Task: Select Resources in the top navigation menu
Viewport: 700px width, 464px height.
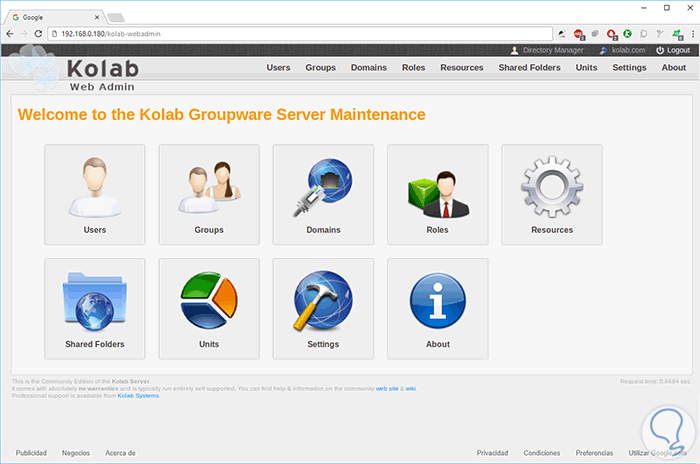Action: coord(462,67)
